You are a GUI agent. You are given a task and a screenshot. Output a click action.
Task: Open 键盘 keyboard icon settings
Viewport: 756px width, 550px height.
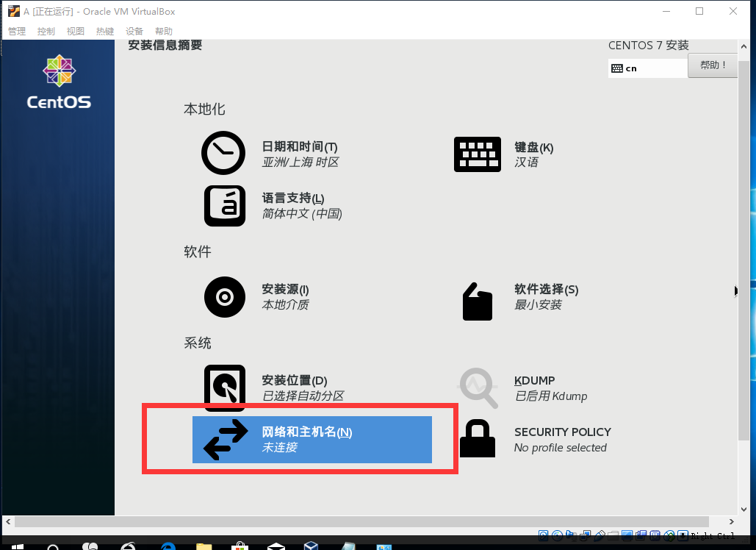478,154
